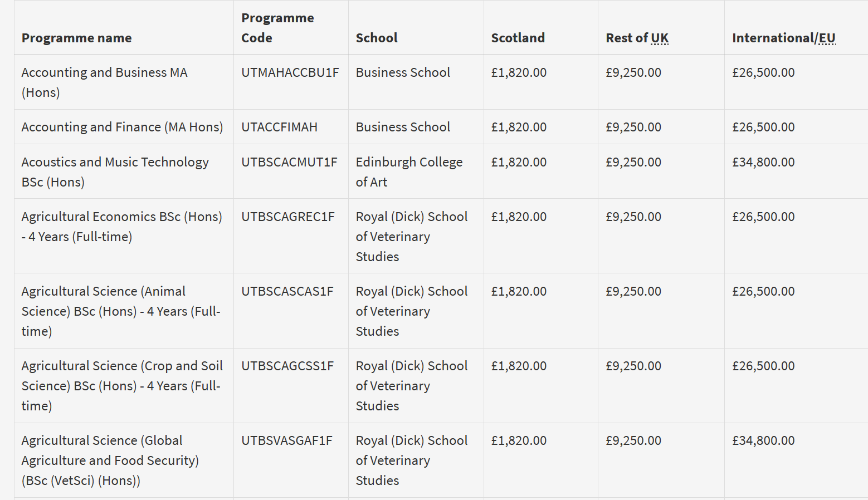Click the "Programme Code" column header
This screenshot has width=868, height=500.
(277, 28)
